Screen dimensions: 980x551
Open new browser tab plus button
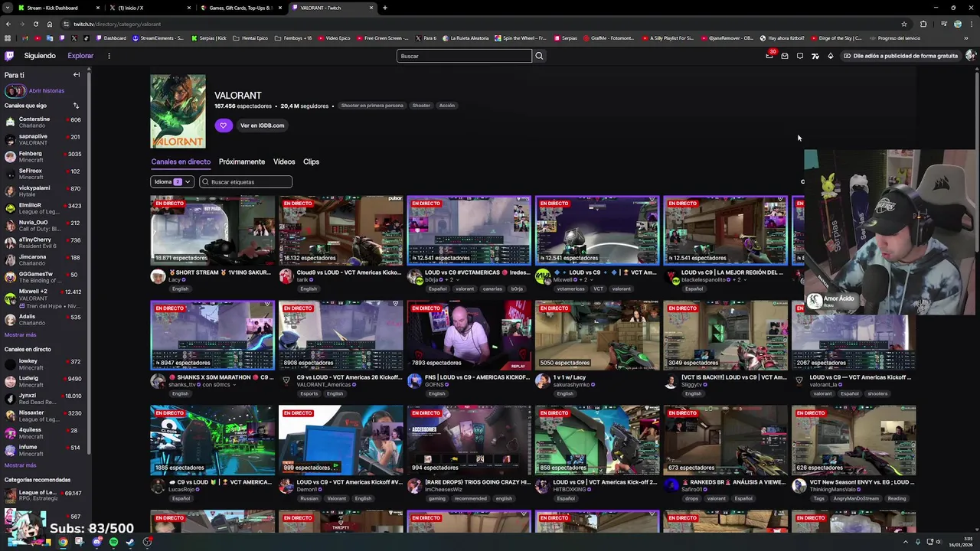pyautogui.click(x=385, y=8)
